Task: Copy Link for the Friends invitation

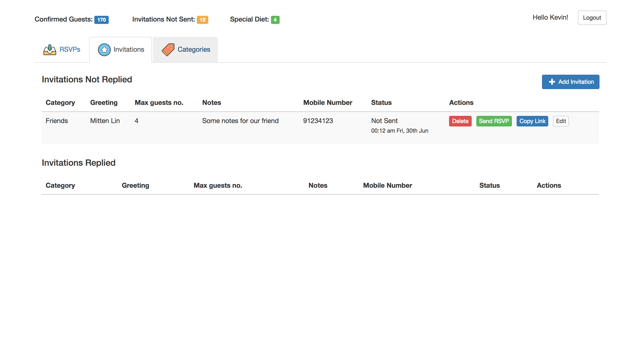Action: (x=532, y=121)
